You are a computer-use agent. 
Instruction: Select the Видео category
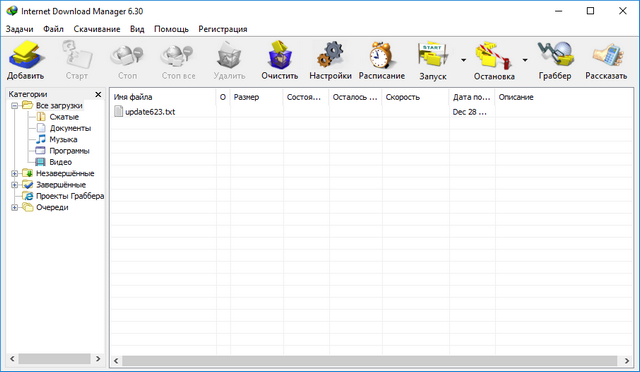[x=60, y=162]
